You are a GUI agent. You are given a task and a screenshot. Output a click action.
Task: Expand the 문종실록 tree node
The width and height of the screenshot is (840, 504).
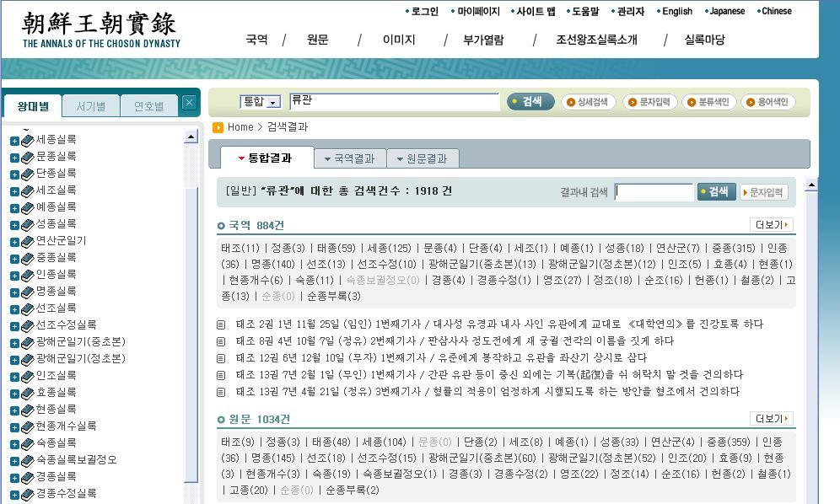pyautogui.click(x=14, y=158)
